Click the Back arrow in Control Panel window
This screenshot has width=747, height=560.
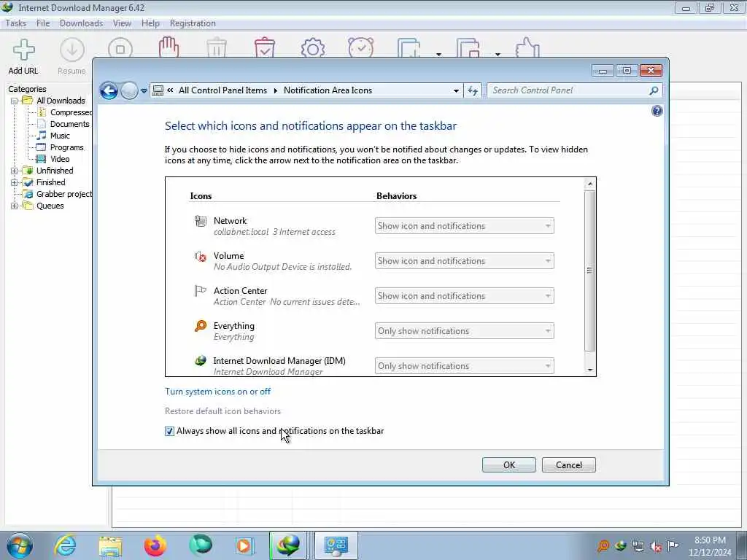109,90
